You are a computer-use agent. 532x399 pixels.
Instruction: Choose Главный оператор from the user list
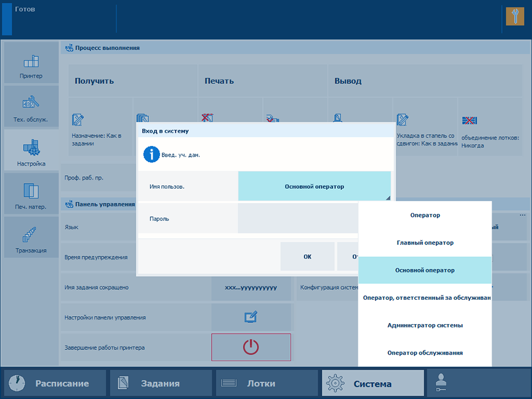click(425, 243)
